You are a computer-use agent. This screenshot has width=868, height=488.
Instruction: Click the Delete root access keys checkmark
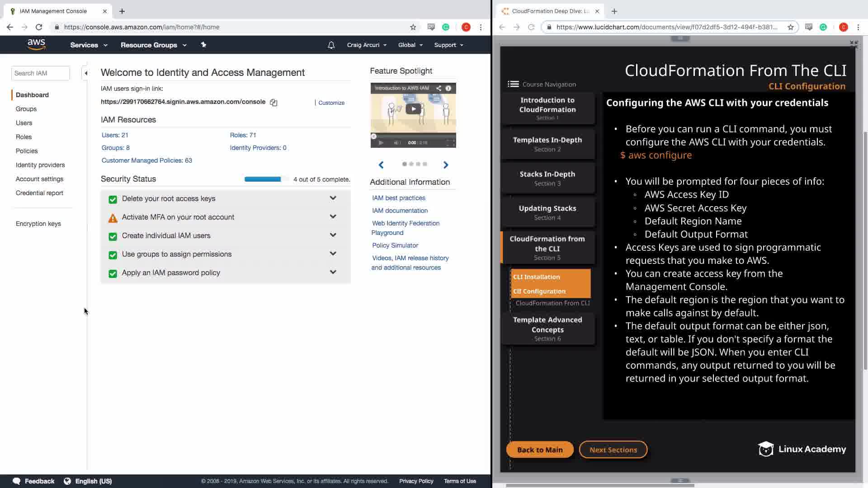[113, 199]
